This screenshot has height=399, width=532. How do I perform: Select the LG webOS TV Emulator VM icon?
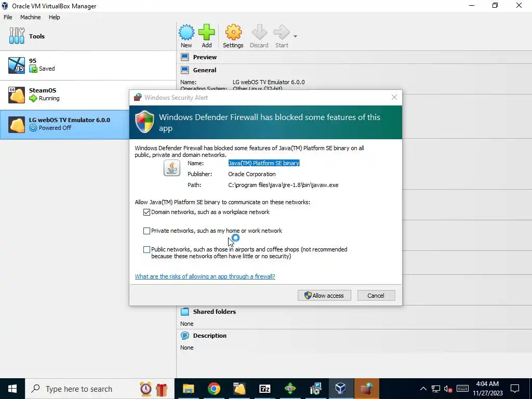click(17, 125)
